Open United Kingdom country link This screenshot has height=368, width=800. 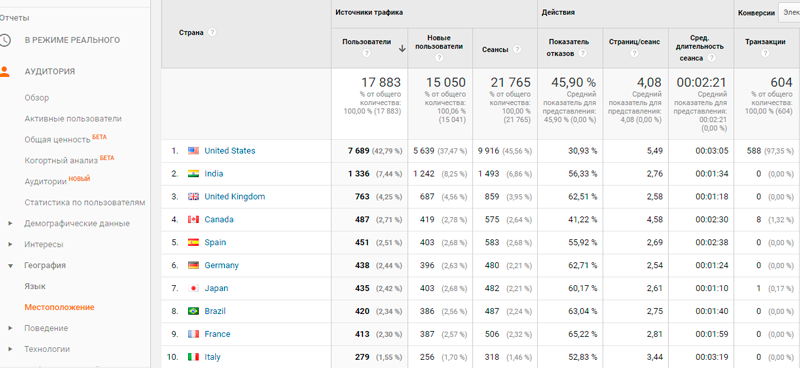point(235,197)
